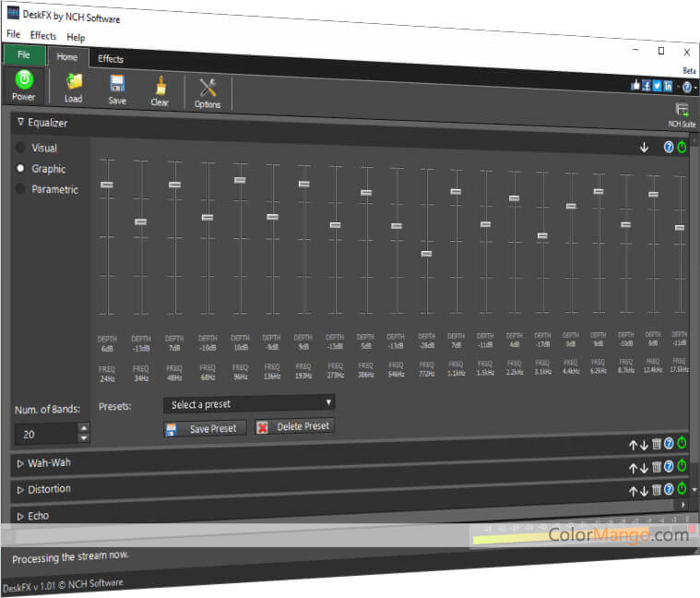Viewport: 700px width, 598px height.
Task: Click the 3.1kHz band slider handle
Action: (x=542, y=235)
